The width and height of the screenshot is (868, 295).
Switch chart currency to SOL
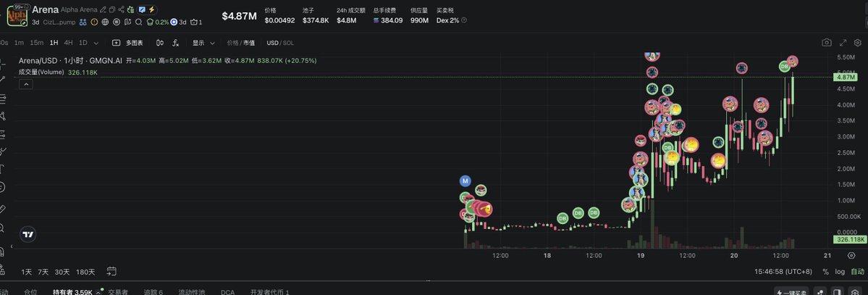(x=289, y=43)
